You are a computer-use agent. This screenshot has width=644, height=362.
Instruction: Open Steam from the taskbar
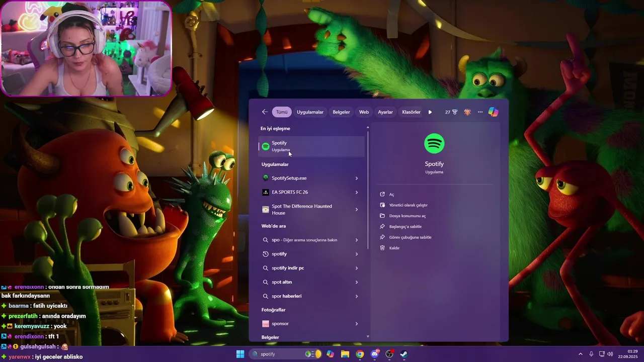click(404, 354)
